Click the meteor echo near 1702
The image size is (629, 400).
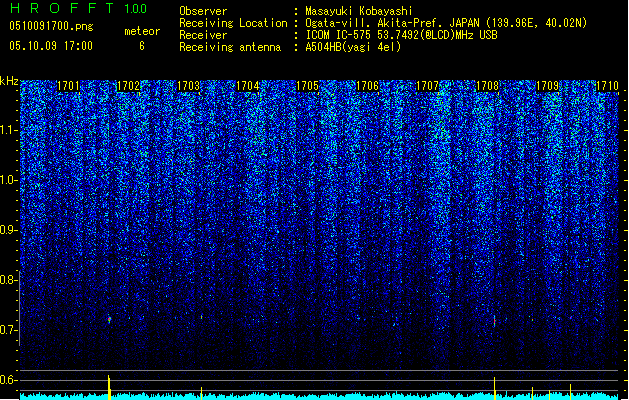click(x=109, y=319)
